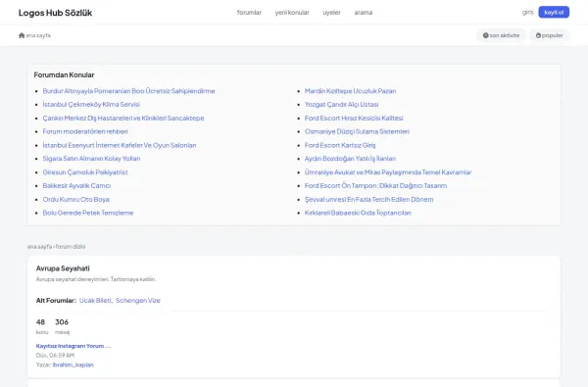Click ana sayfa breadcrumb text at top
Viewport: 588px width, 387px height.
(38, 35)
